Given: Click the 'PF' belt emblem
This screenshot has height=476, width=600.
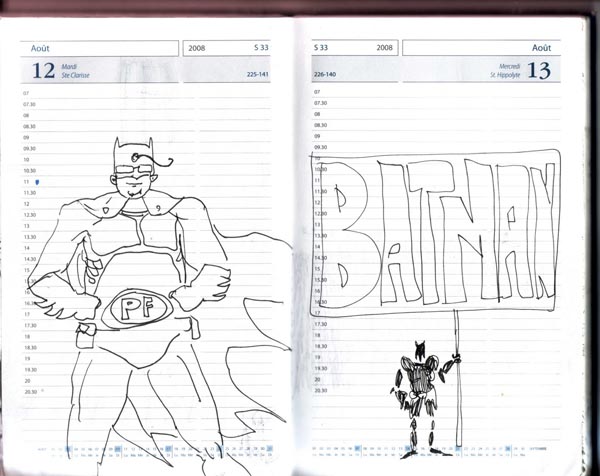Looking at the screenshot, I should click(138, 308).
